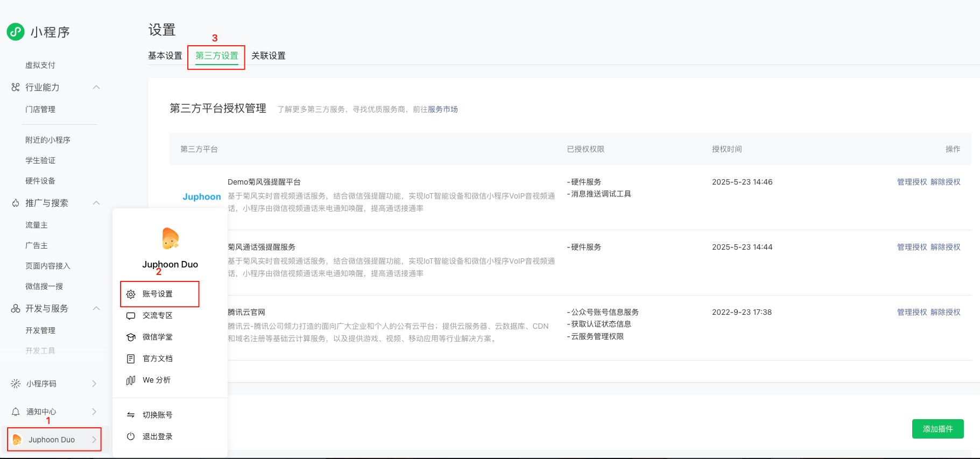980x459 pixels.
Task: Click the 交流专区 chat bubble icon
Action: click(131, 316)
